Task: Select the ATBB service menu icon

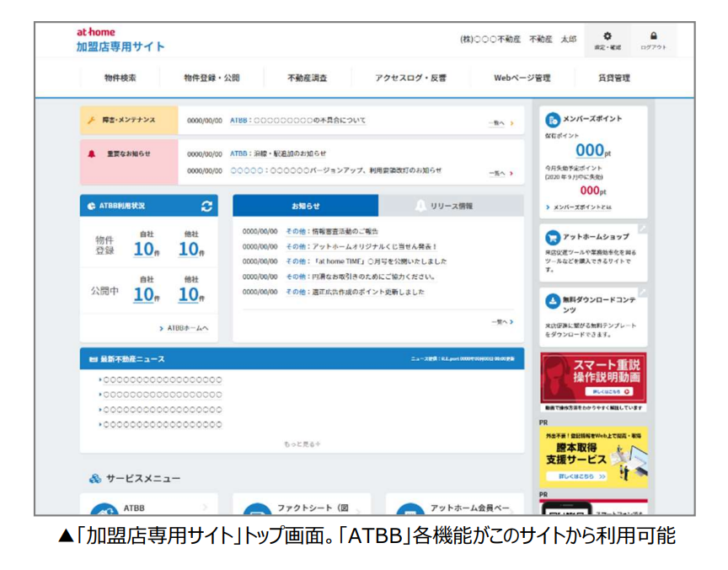Action: [104, 509]
